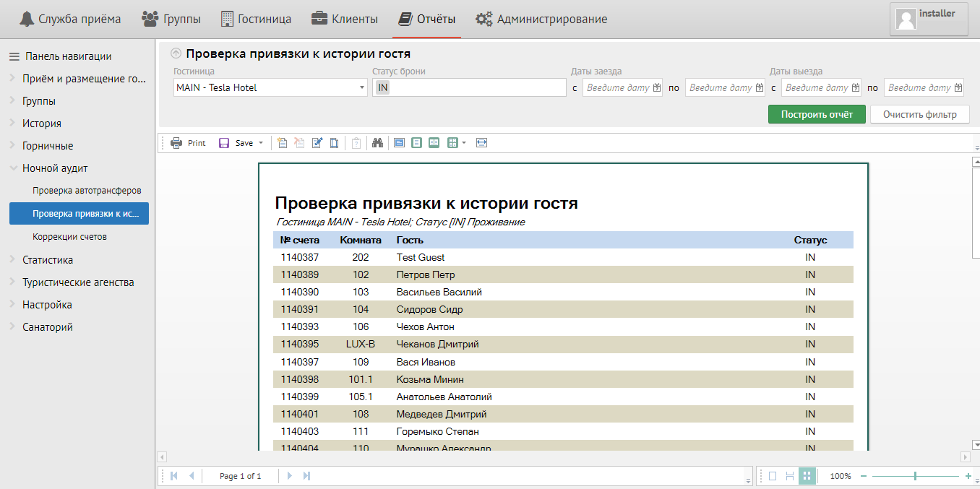Click the edit page pencil icon
The height and width of the screenshot is (489, 980).
tap(317, 143)
